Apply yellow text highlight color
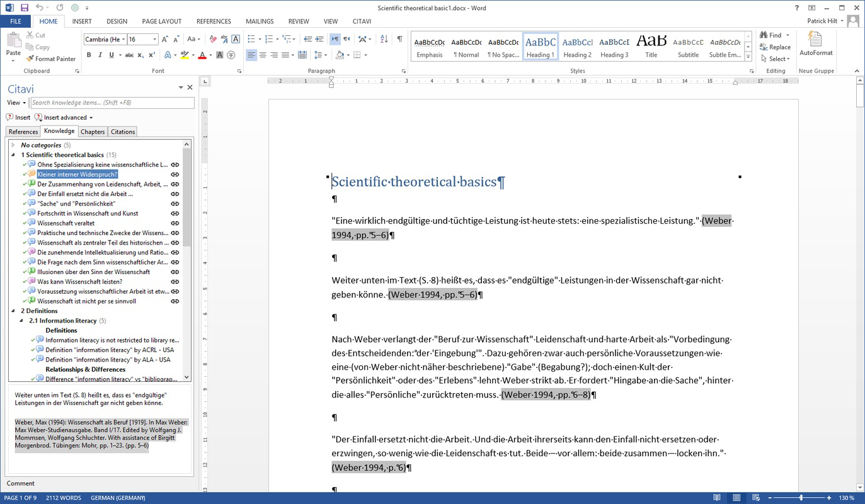This screenshot has width=865, height=504. (185, 55)
